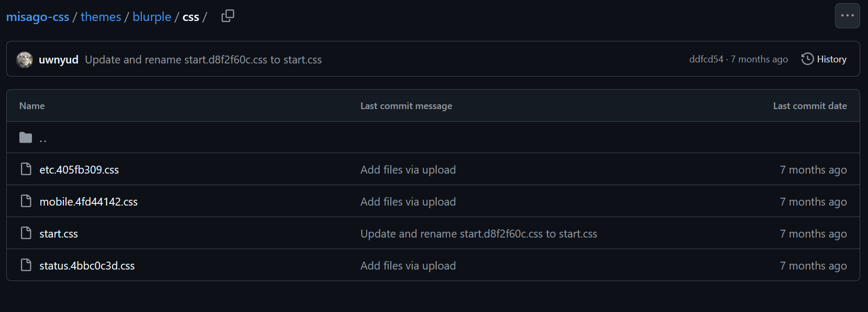Go up to the parent directory
Screen dimensions: 868x312
point(43,138)
